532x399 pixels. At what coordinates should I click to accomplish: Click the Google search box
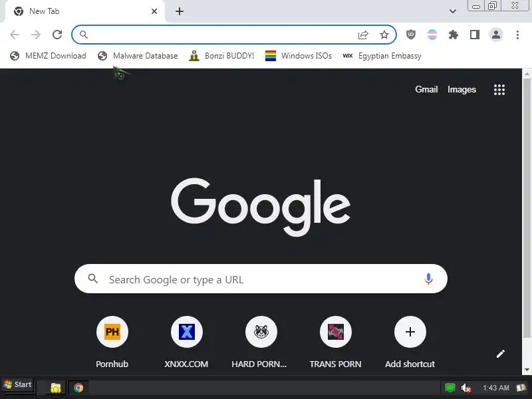[261, 279]
